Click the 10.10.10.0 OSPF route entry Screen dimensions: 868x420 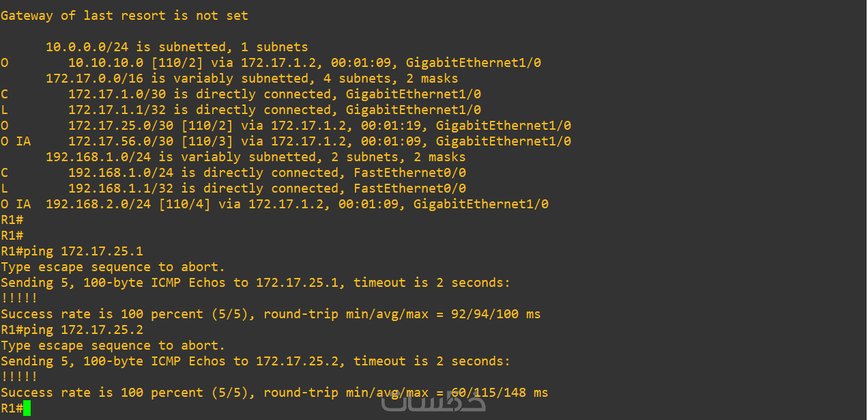304,63
